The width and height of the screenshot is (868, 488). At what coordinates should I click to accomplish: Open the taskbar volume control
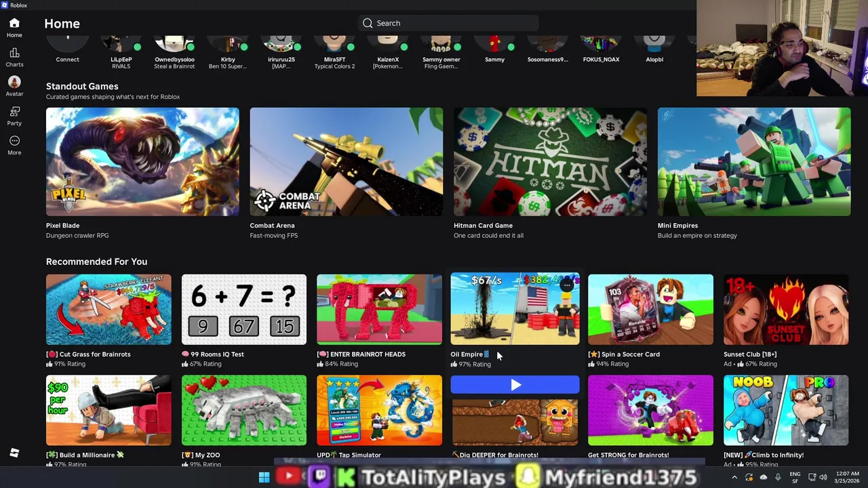pyautogui.click(x=823, y=477)
